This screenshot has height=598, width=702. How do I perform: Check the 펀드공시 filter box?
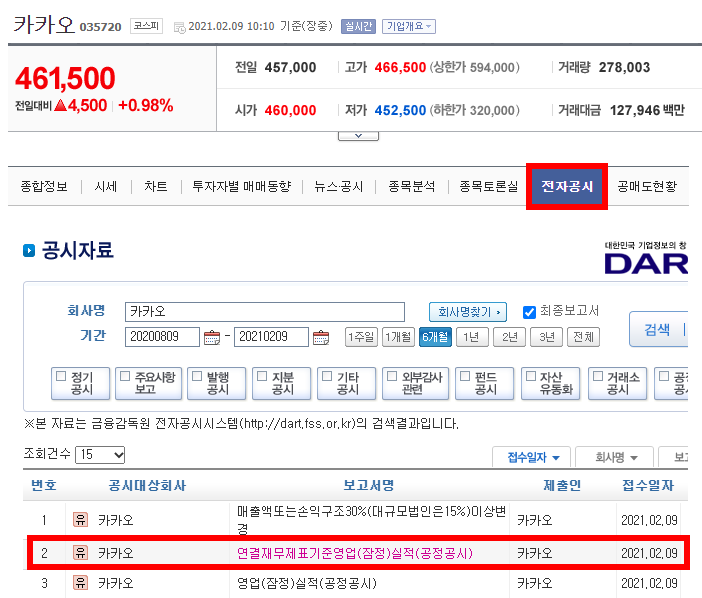[x=465, y=376]
